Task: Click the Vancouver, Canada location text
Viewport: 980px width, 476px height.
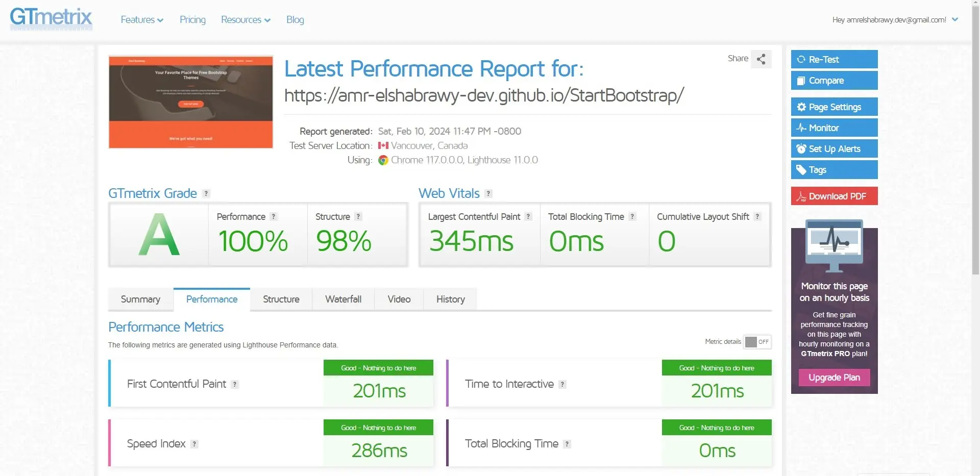Action: 429,145
